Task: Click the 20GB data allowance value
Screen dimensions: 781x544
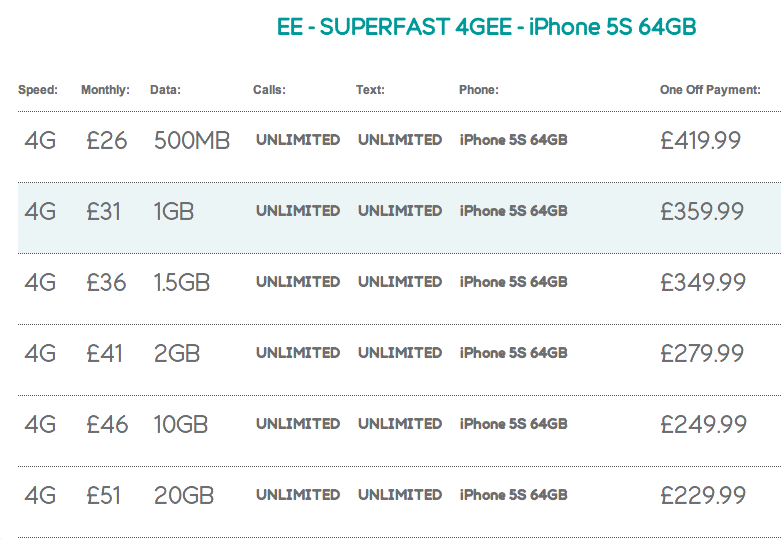Action: [x=184, y=495]
